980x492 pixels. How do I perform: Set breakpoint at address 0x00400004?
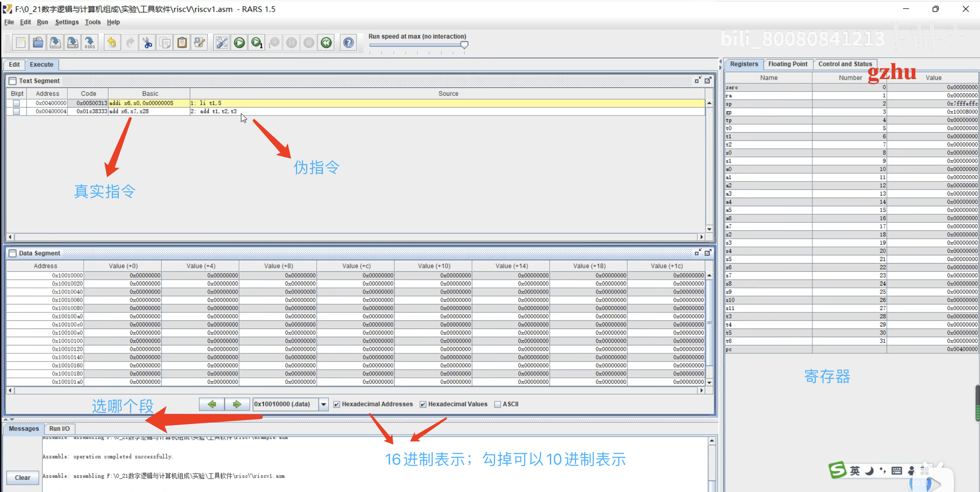pos(16,111)
